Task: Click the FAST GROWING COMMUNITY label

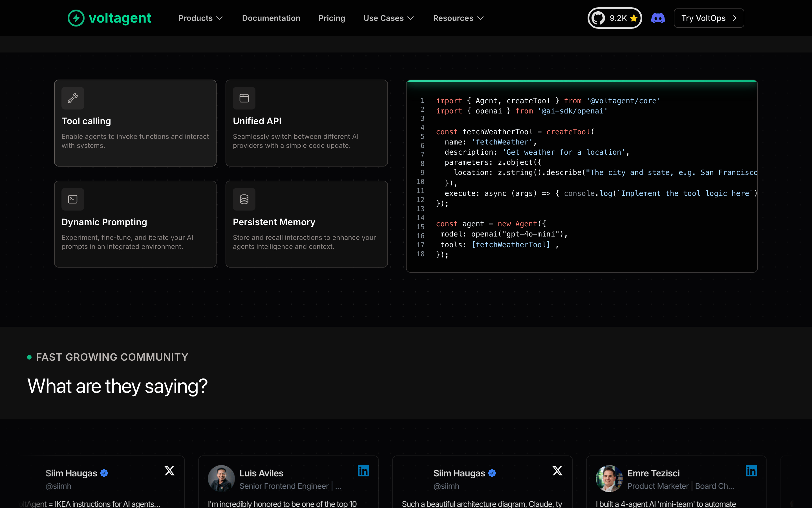Action: coord(112,357)
